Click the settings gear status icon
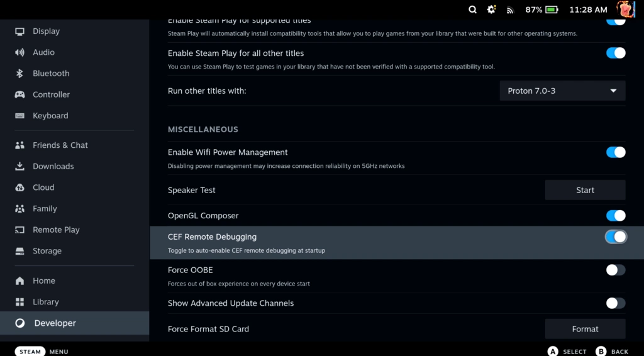The width and height of the screenshot is (644, 356). [491, 9]
